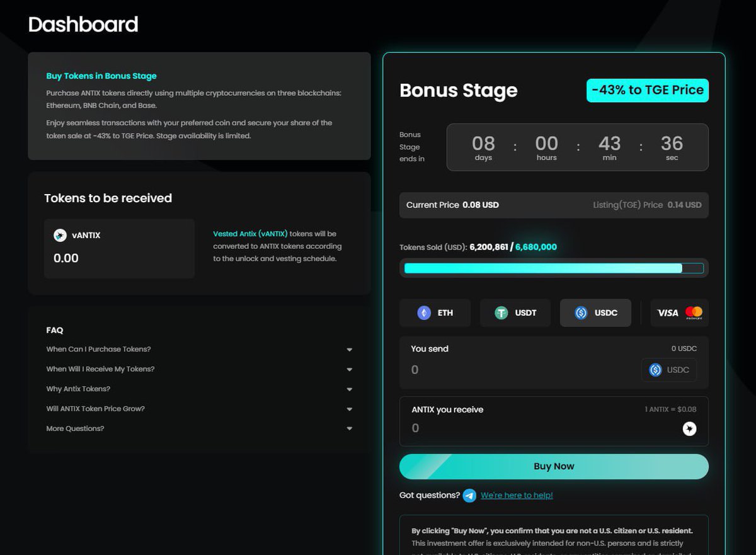Expand When Will I Receive My Tokens
756x555 pixels.
point(199,369)
